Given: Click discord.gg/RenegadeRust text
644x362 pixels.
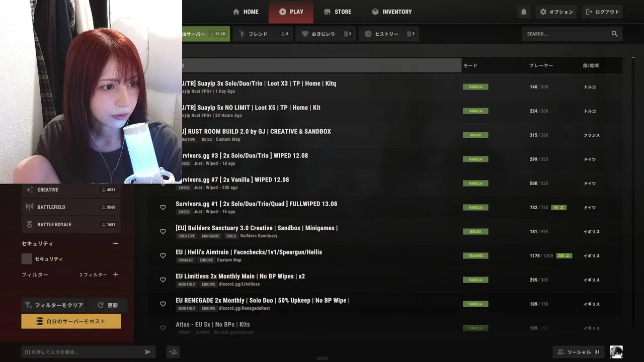Looking at the screenshot, I should tap(245, 308).
